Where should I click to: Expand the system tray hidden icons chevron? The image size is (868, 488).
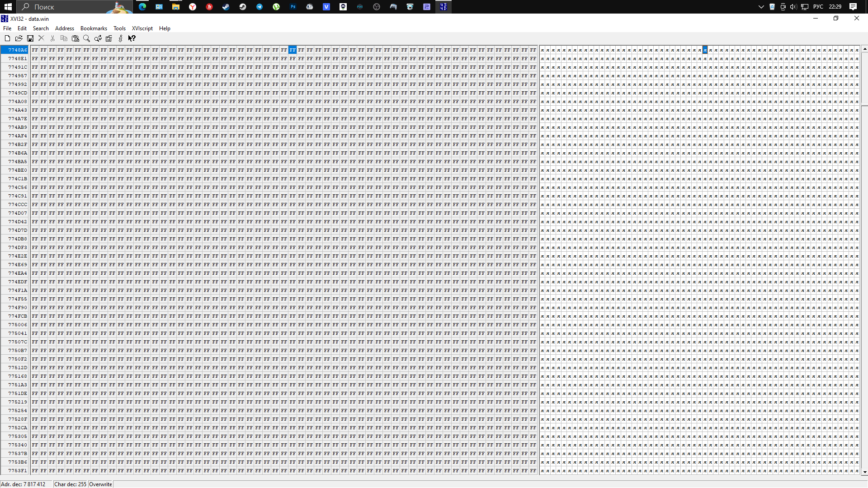click(761, 7)
